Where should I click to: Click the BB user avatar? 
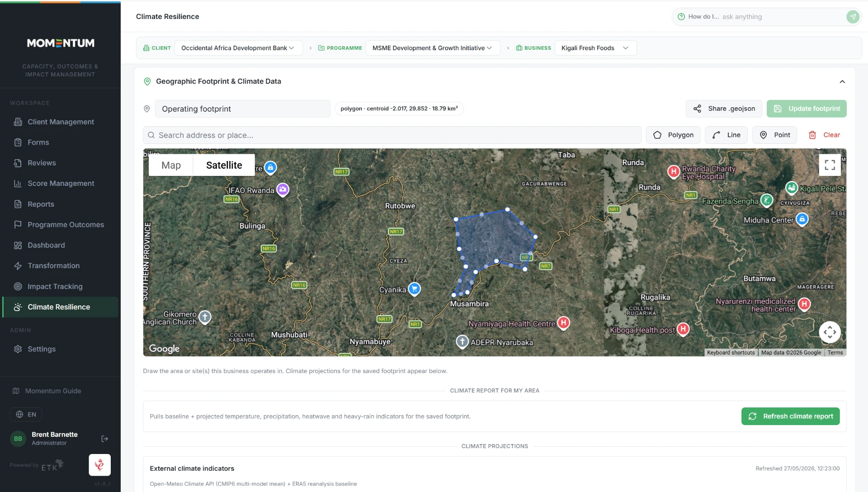pyautogui.click(x=18, y=439)
